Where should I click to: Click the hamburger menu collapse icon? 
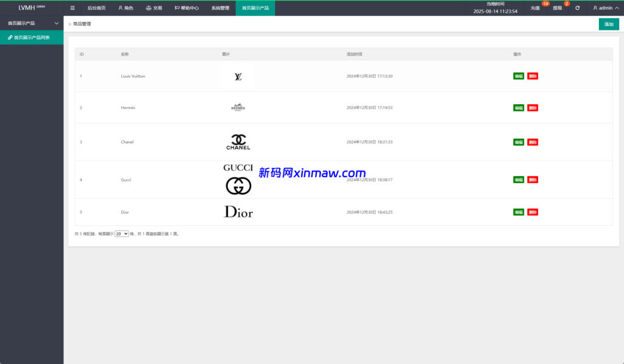click(73, 8)
